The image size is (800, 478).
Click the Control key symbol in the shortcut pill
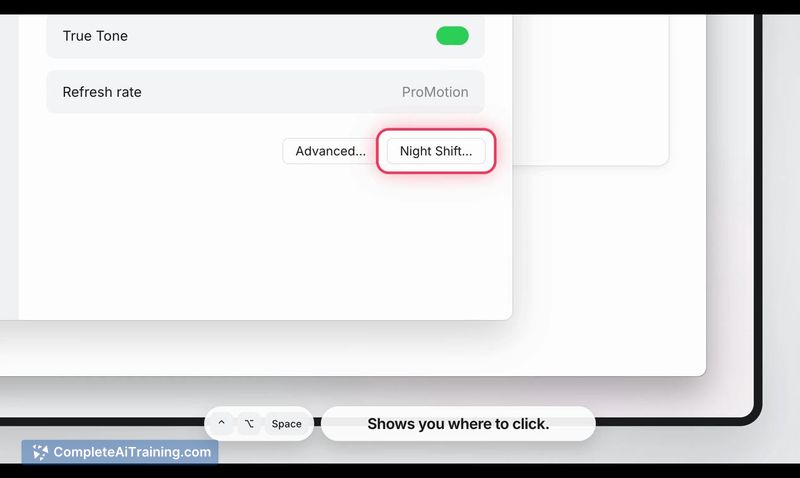pyautogui.click(x=221, y=423)
